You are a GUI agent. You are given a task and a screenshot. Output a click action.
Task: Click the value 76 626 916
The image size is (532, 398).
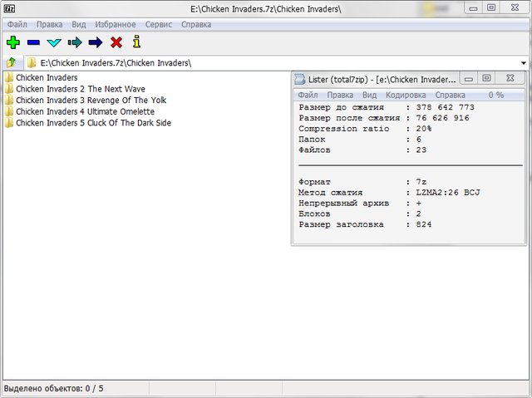pos(442,118)
